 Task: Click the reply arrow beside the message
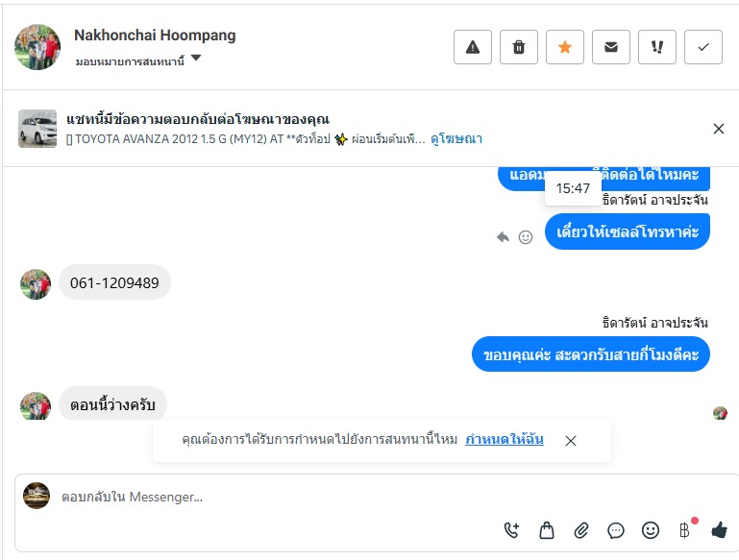(x=503, y=236)
